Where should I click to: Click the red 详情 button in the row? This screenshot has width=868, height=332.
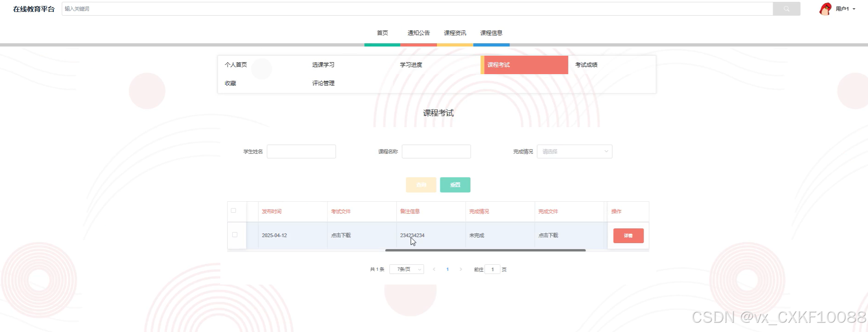628,236
